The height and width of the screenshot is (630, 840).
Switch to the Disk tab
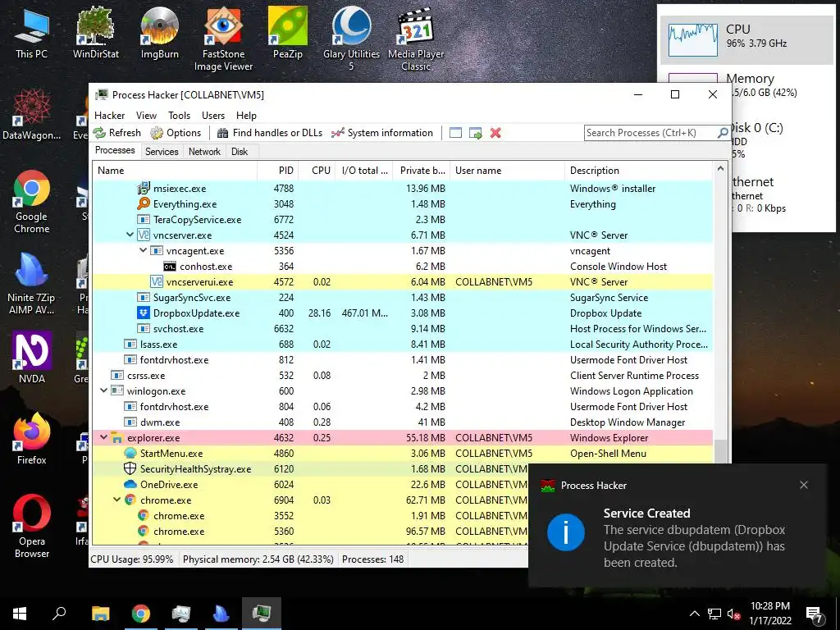[240, 152]
